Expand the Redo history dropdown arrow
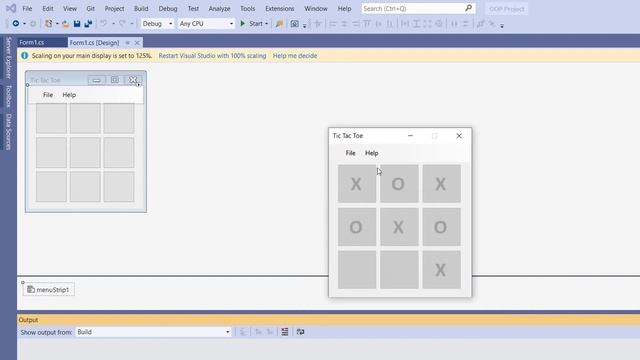Viewport: 640px width, 360px height. coord(131,24)
